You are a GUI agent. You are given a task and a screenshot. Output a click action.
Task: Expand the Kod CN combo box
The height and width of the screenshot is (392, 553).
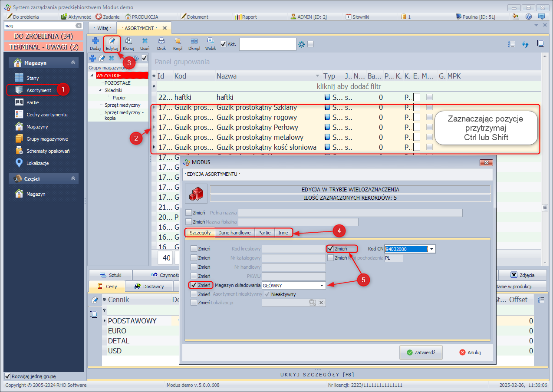pos(431,249)
